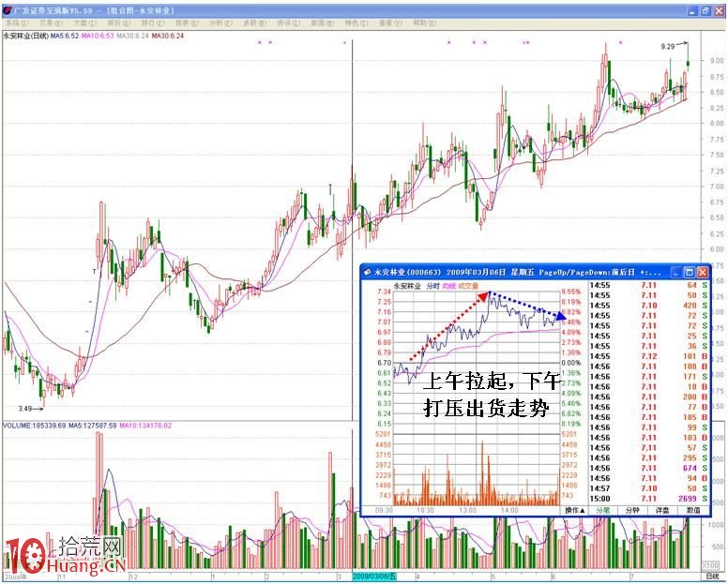Click the 分时 legend label in popup
The image size is (728, 584).
pos(432,286)
